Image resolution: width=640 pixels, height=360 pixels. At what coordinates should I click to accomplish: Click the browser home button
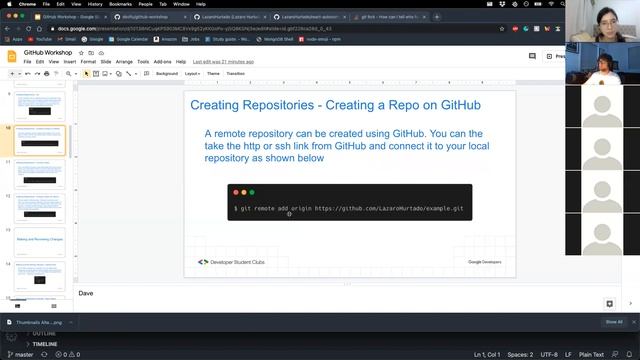click(x=39, y=29)
